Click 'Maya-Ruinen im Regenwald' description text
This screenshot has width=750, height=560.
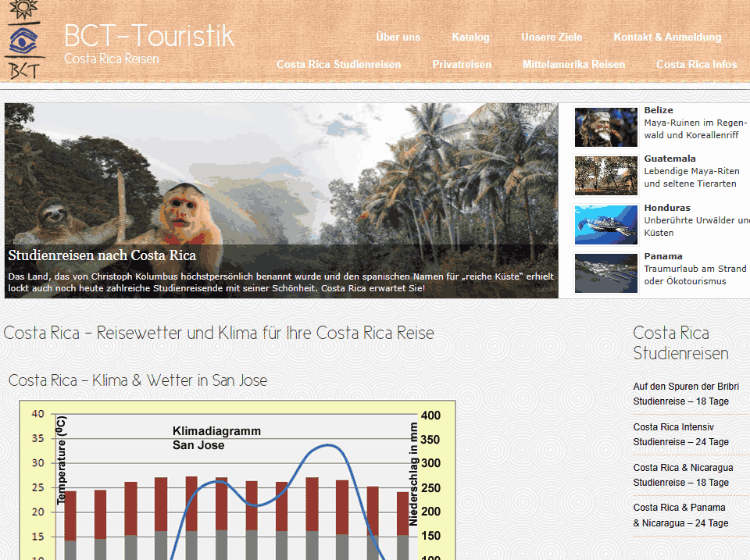[695, 129]
